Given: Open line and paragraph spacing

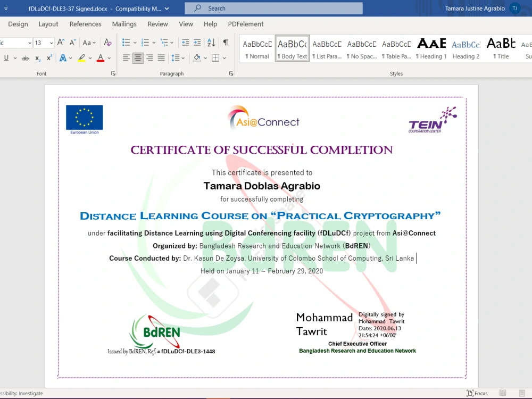Looking at the screenshot, I should click(x=176, y=58).
